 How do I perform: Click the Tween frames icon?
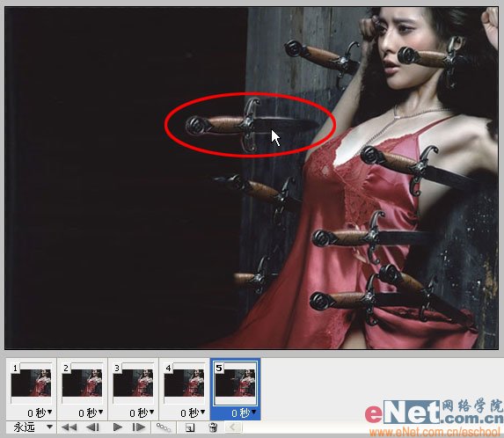pos(164,427)
